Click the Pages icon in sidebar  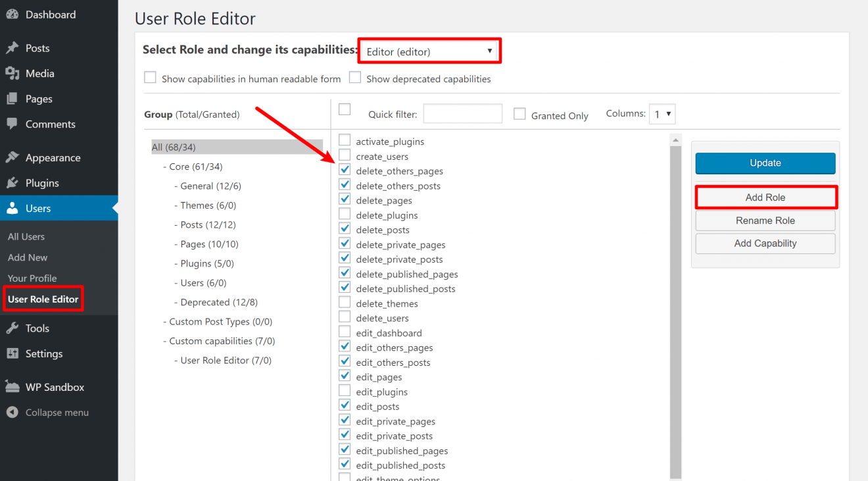(14, 98)
